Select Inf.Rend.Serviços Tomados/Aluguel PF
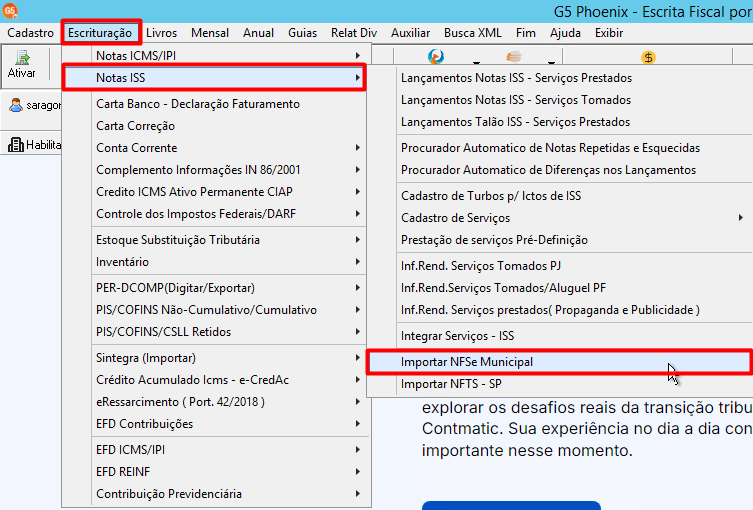 [x=560, y=288]
